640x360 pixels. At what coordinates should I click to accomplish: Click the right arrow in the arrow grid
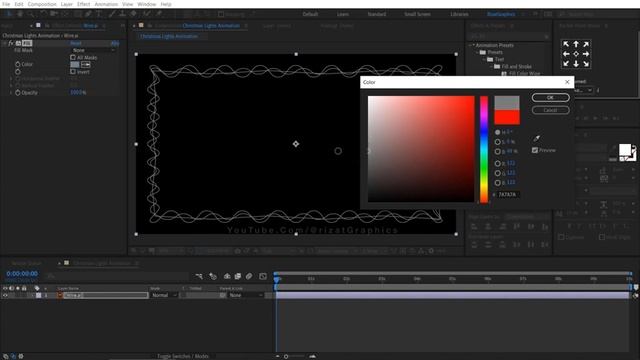coord(586,54)
